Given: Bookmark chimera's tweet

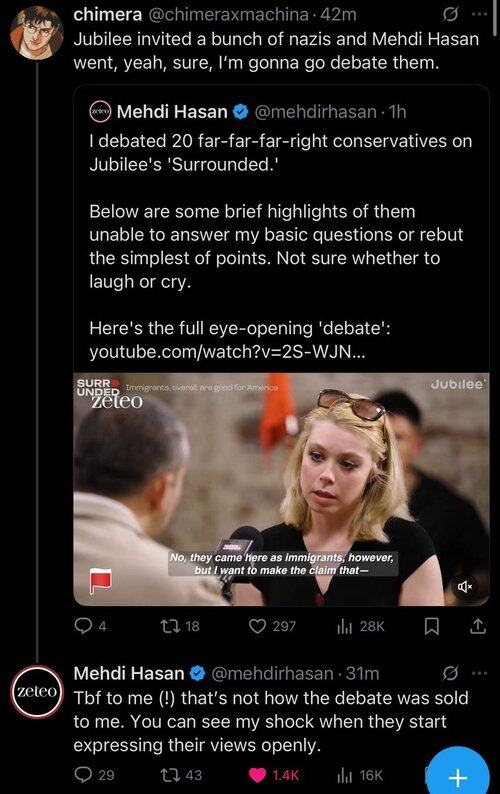Looking at the screenshot, I should tap(431, 627).
